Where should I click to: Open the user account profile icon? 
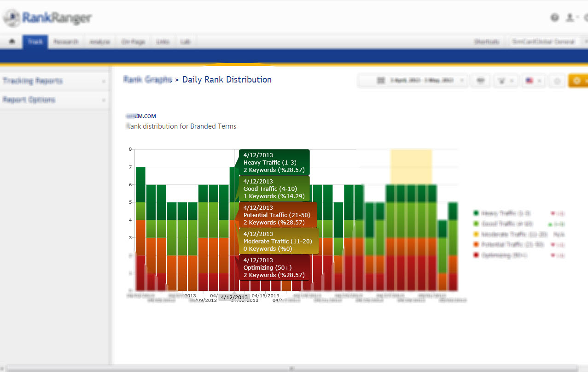coord(570,18)
